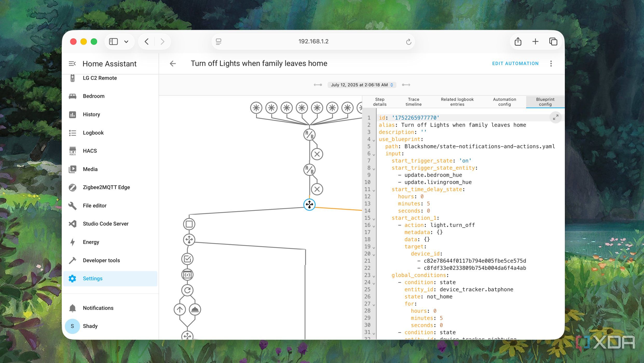
Task: Open the Automation config tab
Action: [x=504, y=102]
